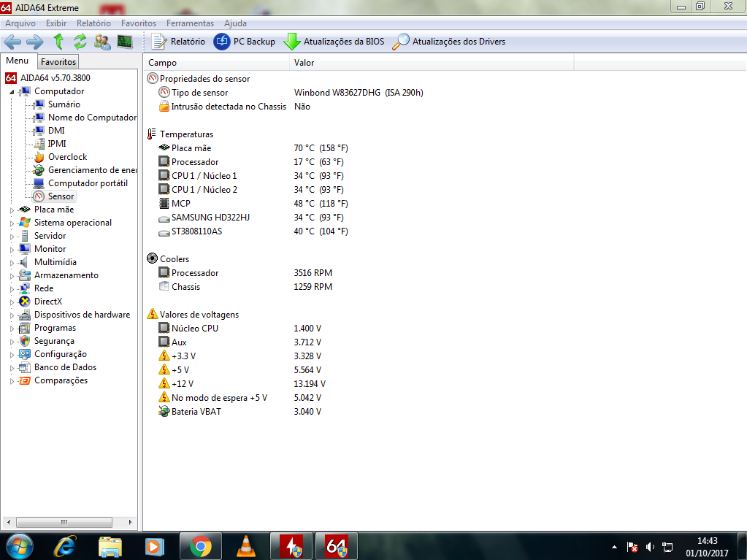Open VLC media player from taskbar
Viewport: 747px width, 560px height.
(x=246, y=547)
